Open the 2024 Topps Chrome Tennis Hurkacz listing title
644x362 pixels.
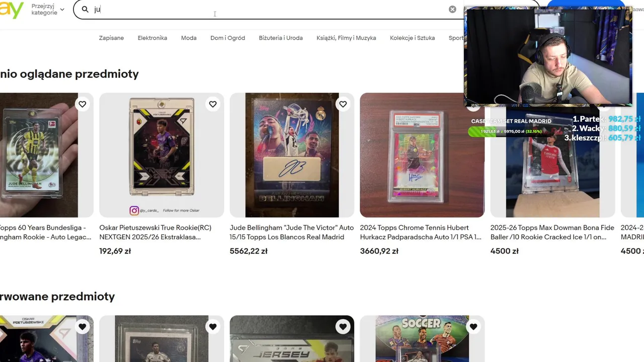coord(422,232)
